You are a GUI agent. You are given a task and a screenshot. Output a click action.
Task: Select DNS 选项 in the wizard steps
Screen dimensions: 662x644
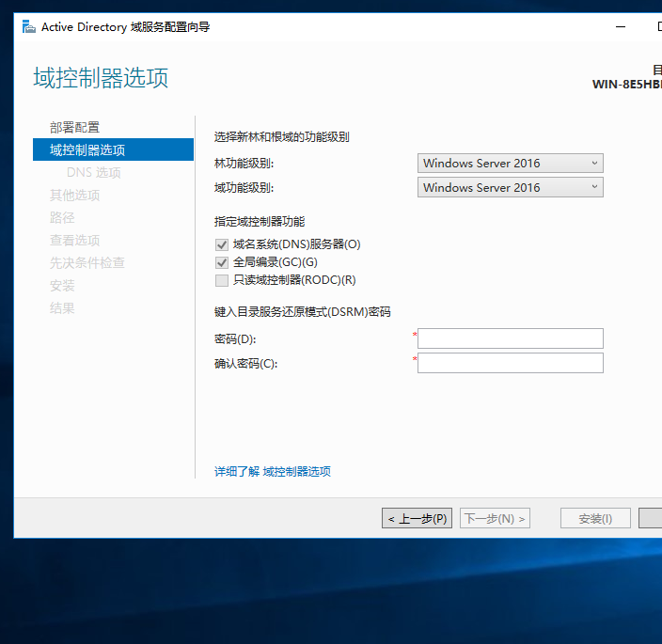click(94, 173)
